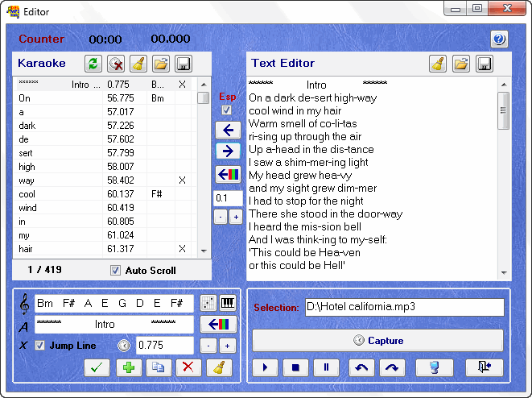Screen dimensions: 532x398
Task: Click the Intro lyric text field
Action: pos(114,325)
